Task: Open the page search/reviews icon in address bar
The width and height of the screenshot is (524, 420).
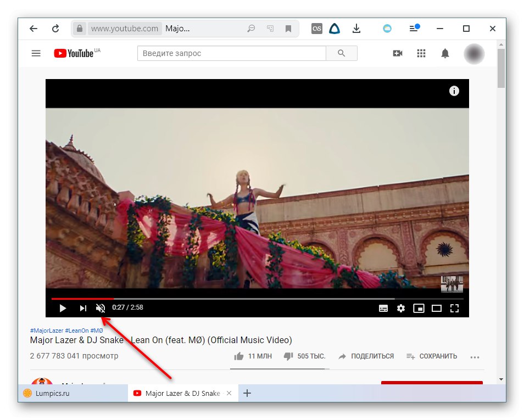Action: click(251, 29)
